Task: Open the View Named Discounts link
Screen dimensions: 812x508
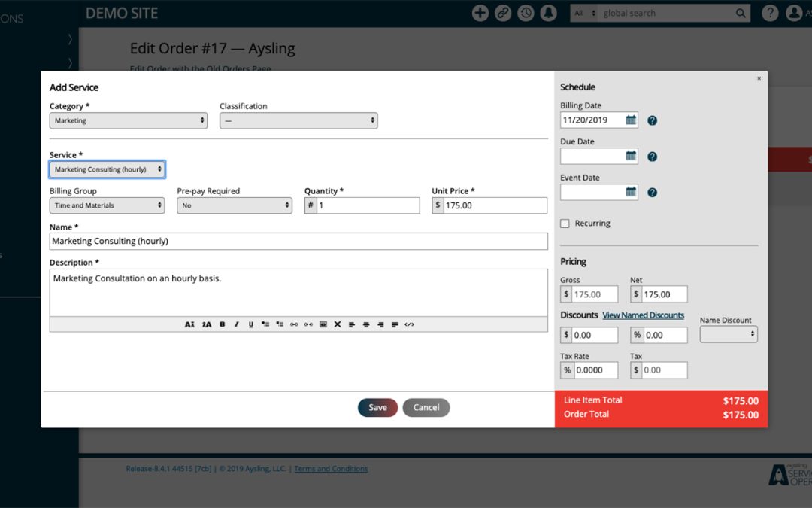Action: click(643, 315)
